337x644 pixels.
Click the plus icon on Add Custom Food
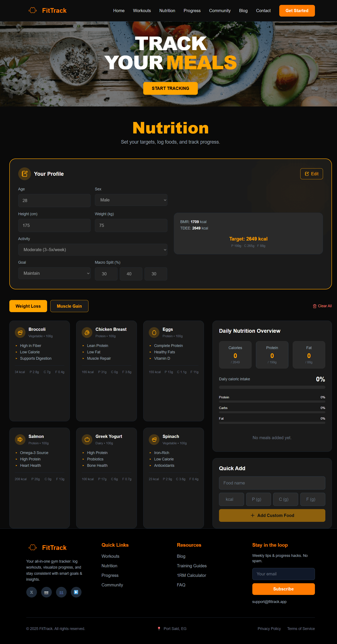253,515
